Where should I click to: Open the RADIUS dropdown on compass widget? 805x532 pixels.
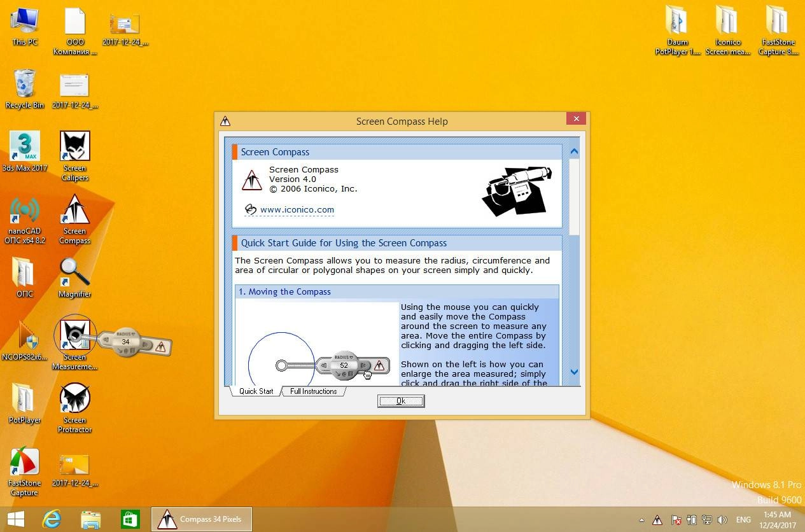127,333
